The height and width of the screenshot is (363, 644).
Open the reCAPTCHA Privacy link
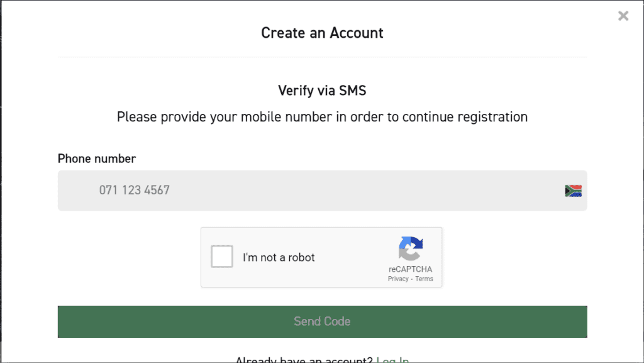coord(398,279)
